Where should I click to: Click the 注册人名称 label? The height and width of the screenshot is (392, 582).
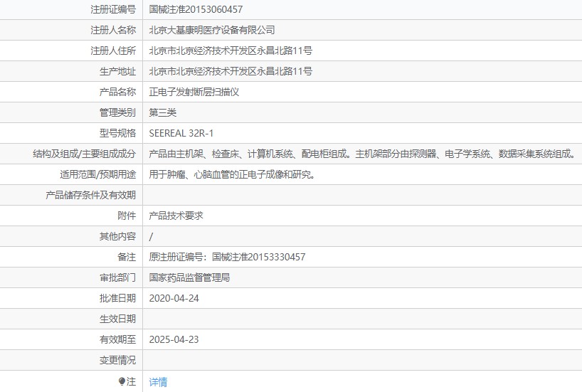click(x=113, y=30)
